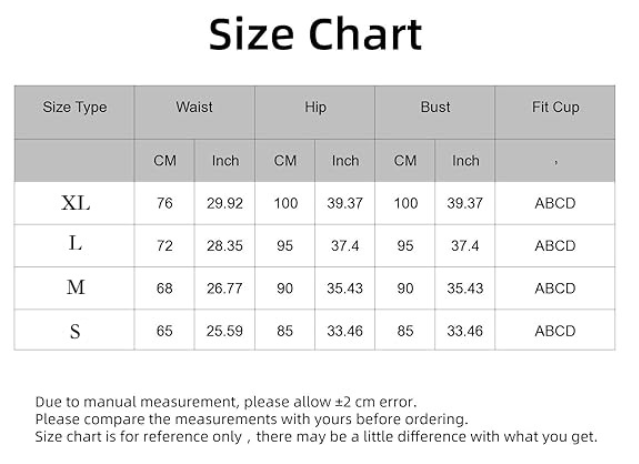639x464 pixels.
Task: Click the Bust column header
Action: tap(435, 108)
